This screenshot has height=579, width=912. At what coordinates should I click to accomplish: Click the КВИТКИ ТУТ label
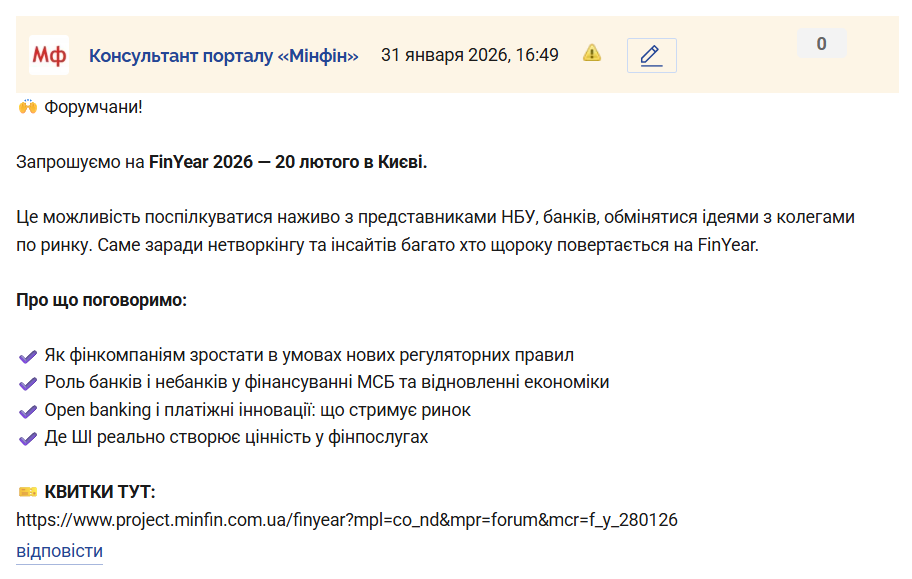[100, 492]
